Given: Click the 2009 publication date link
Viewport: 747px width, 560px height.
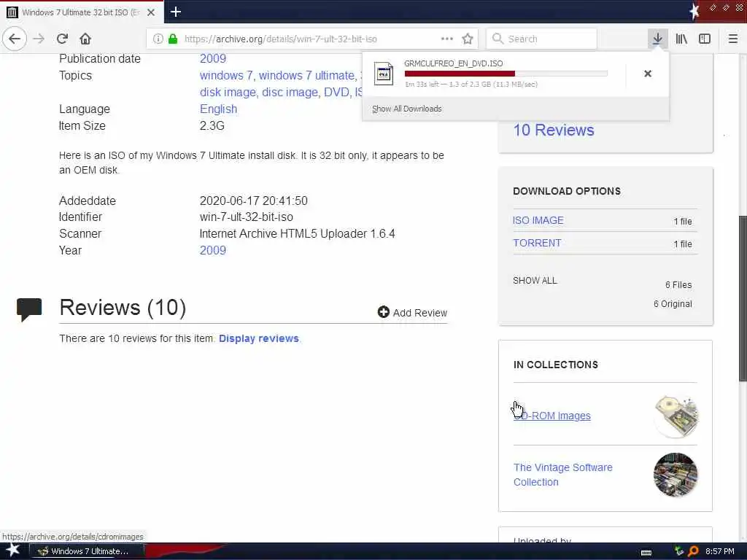Looking at the screenshot, I should click(x=212, y=58).
